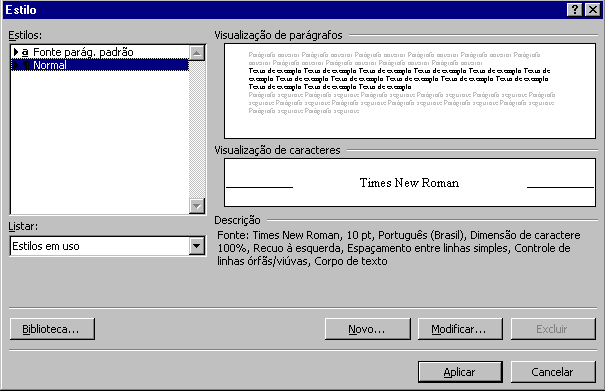Select the Normal style entry
605x391 pixels.
pyautogui.click(x=100, y=65)
